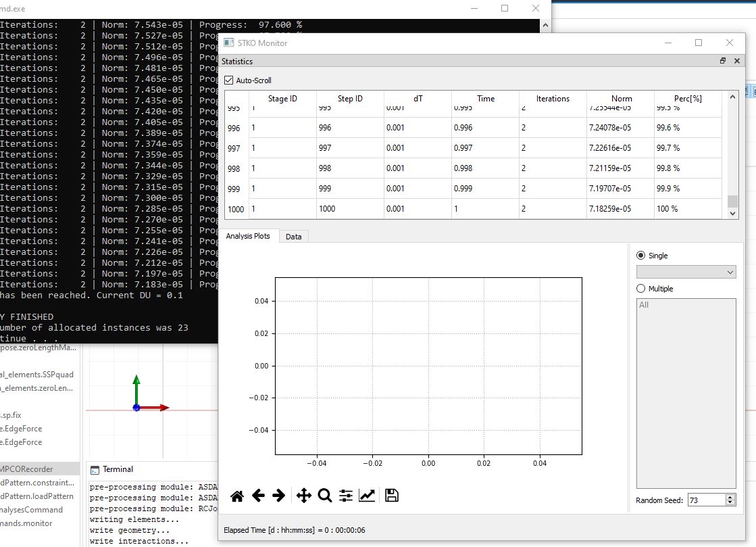Disable the Auto-Scroll checkbox
Screen dimensions: 756x547
coord(229,80)
